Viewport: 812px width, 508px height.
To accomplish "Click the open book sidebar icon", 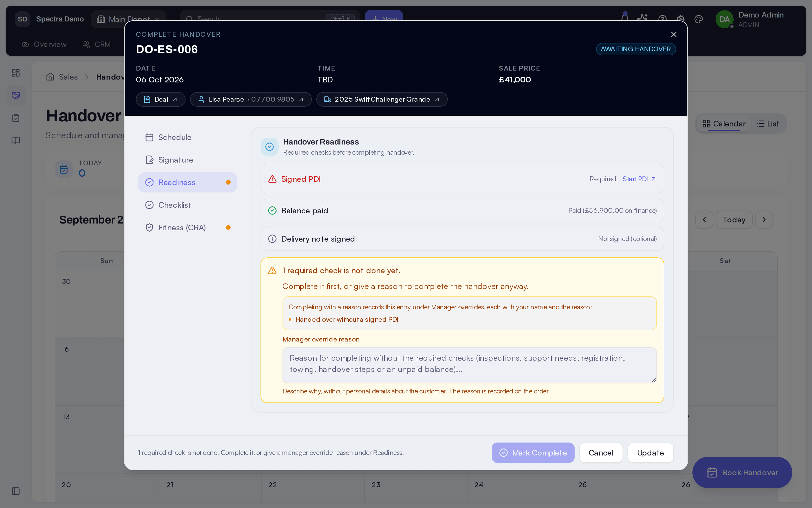I will pyautogui.click(x=16, y=141).
